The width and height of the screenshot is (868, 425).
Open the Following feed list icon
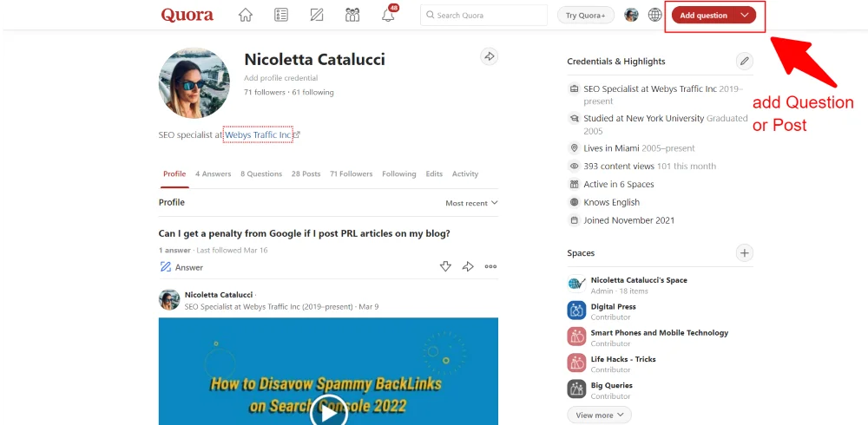point(281,15)
